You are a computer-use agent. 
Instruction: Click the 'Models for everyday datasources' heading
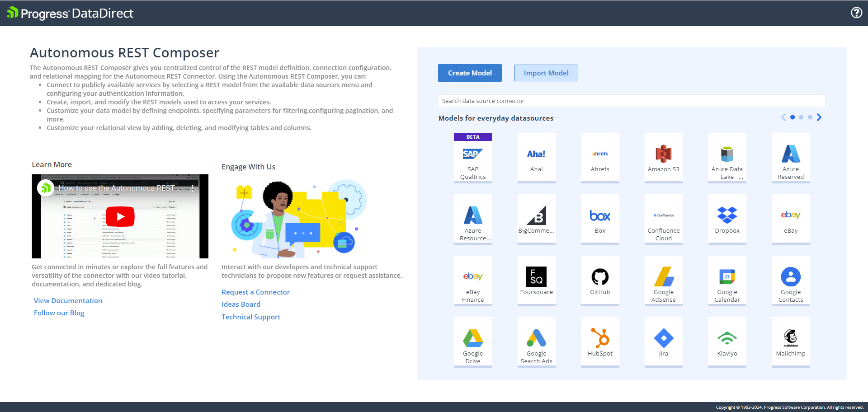point(496,118)
